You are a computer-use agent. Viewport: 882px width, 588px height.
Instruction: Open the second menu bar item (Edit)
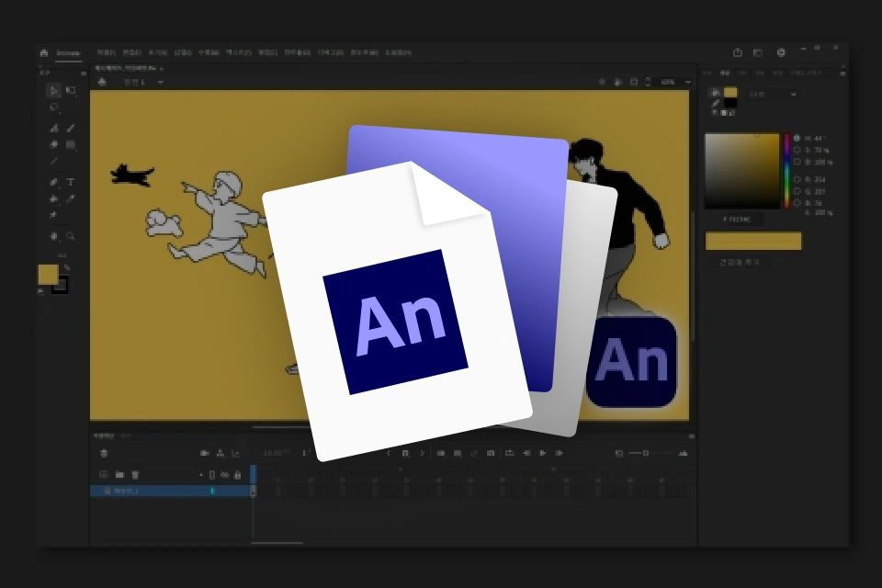[x=131, y=53]
